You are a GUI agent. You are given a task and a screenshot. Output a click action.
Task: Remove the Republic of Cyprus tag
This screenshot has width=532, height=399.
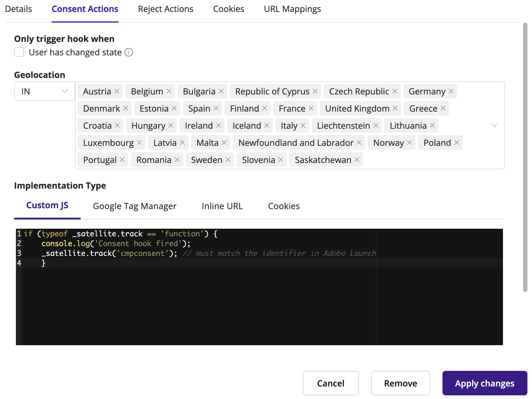point(315,91)
